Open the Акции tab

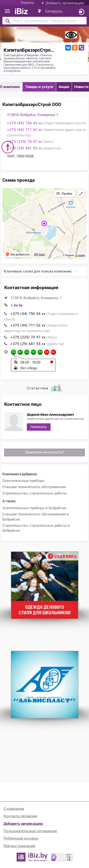click(x=64, y=87)
